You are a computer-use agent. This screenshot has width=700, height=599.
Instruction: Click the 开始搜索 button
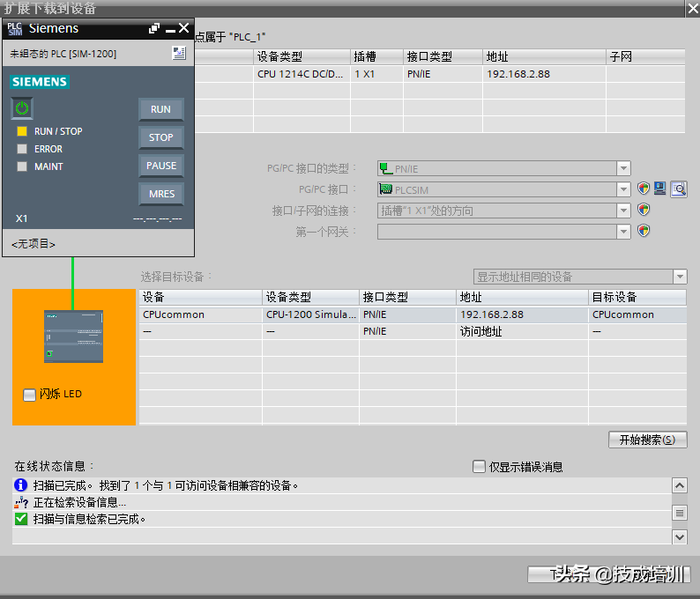click(x=647, y=440)
